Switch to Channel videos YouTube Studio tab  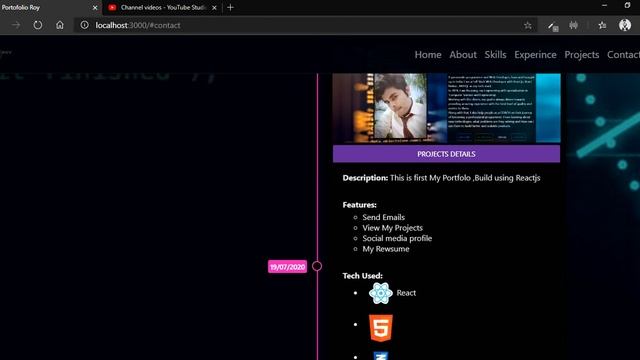163,7
